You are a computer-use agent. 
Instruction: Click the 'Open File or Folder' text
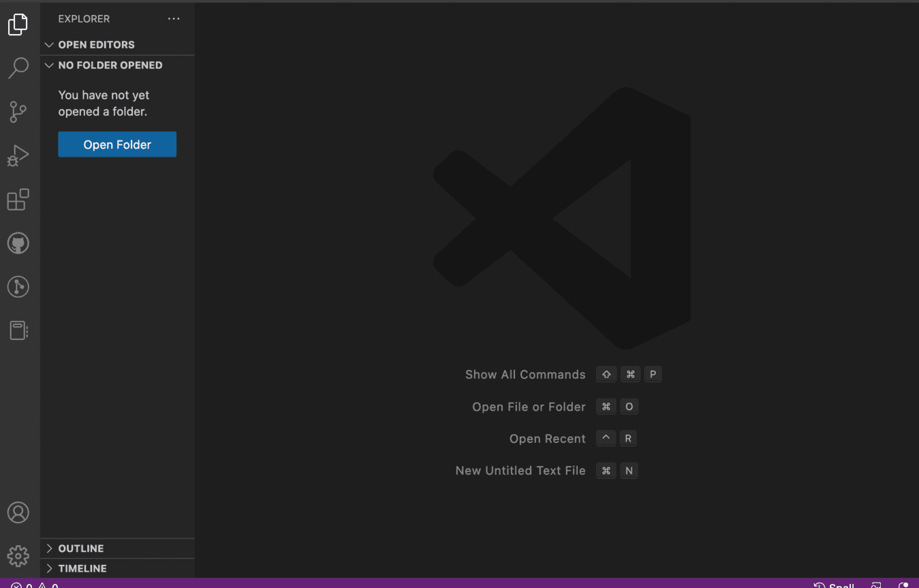529,407
